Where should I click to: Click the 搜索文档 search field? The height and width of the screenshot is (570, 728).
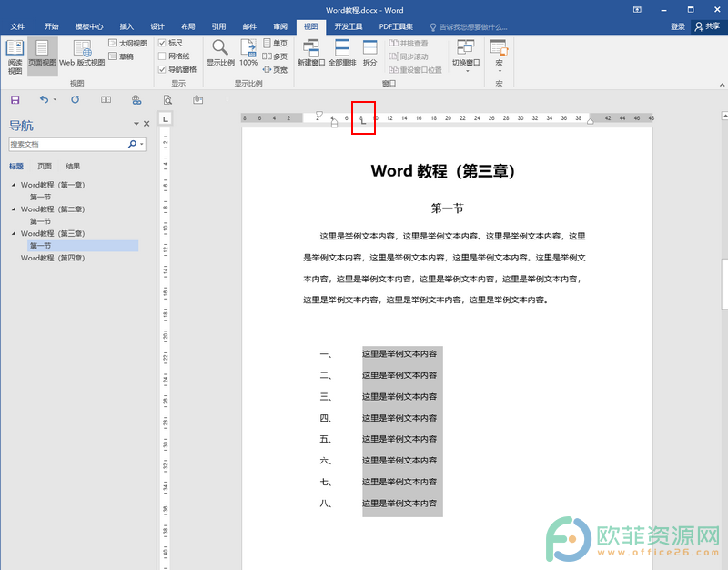pos(68,144)
